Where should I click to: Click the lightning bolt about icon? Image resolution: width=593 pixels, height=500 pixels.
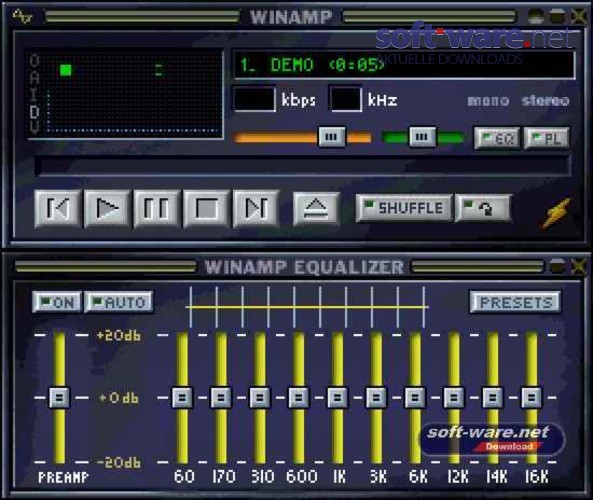point(556,214)
